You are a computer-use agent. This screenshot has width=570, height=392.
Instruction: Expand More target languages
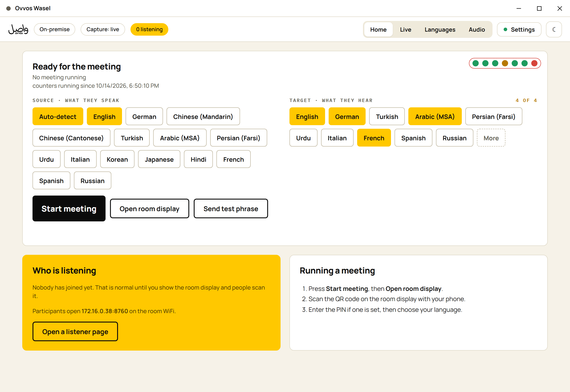click(x=491, y=138)
